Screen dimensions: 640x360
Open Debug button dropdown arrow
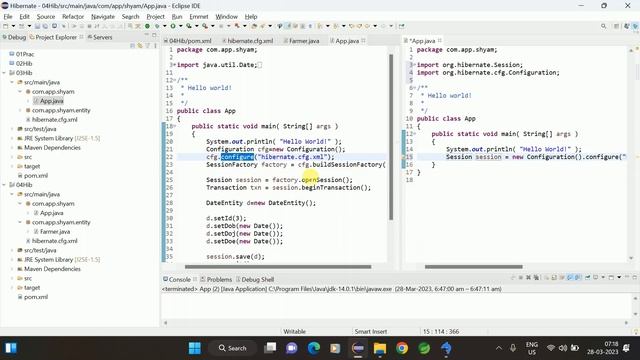165,26
